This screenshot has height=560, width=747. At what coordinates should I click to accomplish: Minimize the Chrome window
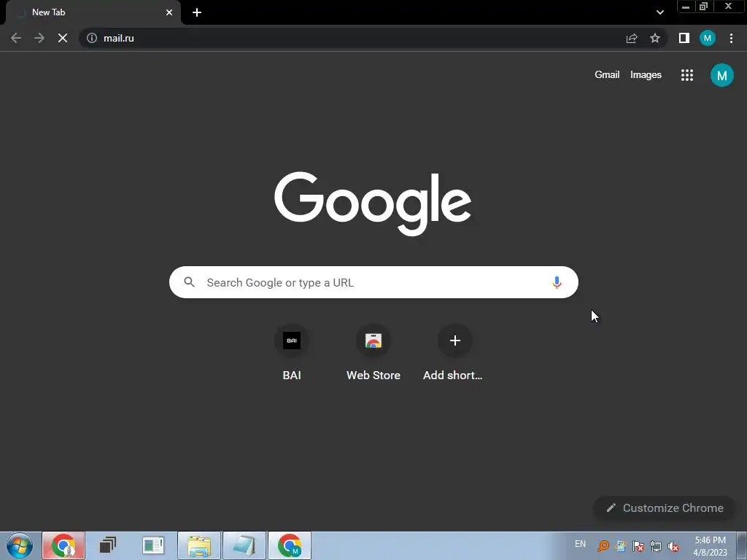(x=686, y=7)
